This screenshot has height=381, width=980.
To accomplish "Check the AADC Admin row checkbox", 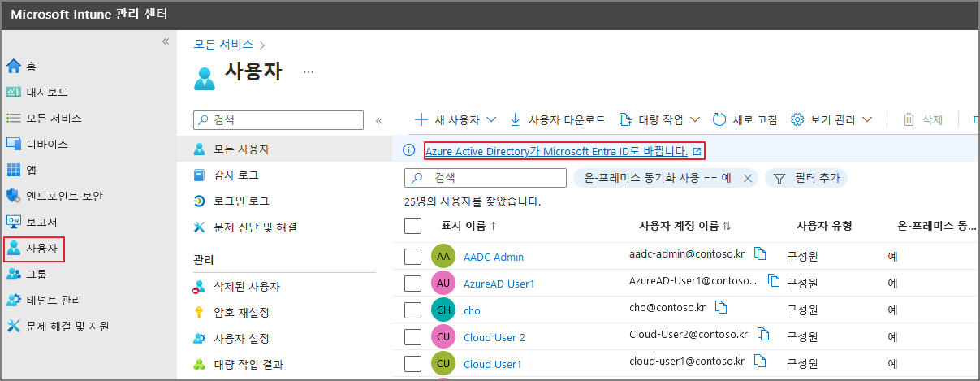I will click(x=412, y=257).
